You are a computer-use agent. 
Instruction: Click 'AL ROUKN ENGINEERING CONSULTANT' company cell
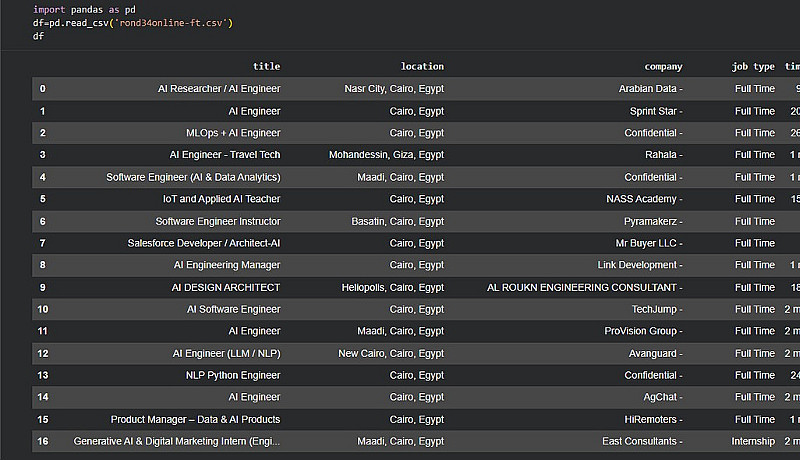(585, 287)
